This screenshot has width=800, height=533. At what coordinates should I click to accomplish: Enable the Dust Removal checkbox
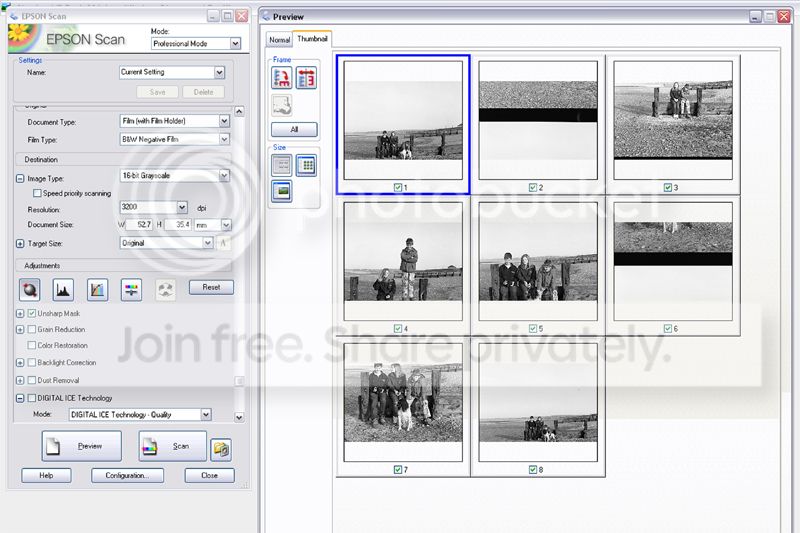coord(32,380)
